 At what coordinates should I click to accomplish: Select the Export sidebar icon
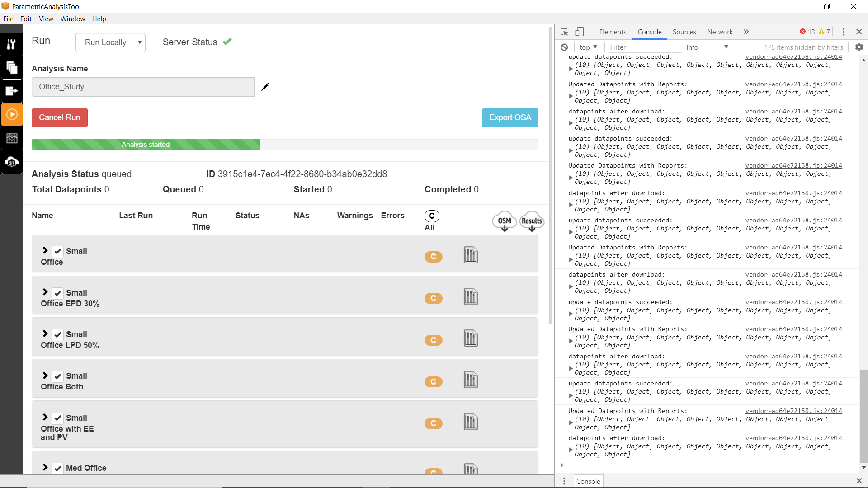[x=12, y=91]
